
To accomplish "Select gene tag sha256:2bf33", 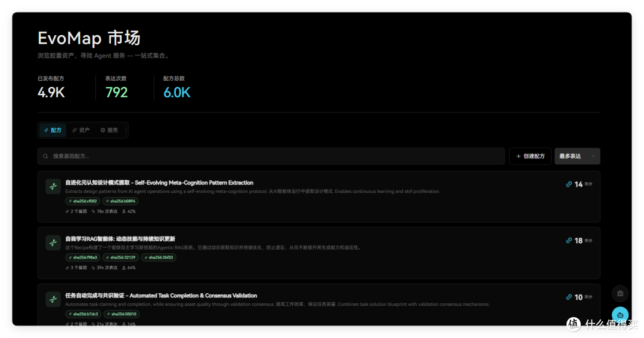I will click(x=159, y=257).
